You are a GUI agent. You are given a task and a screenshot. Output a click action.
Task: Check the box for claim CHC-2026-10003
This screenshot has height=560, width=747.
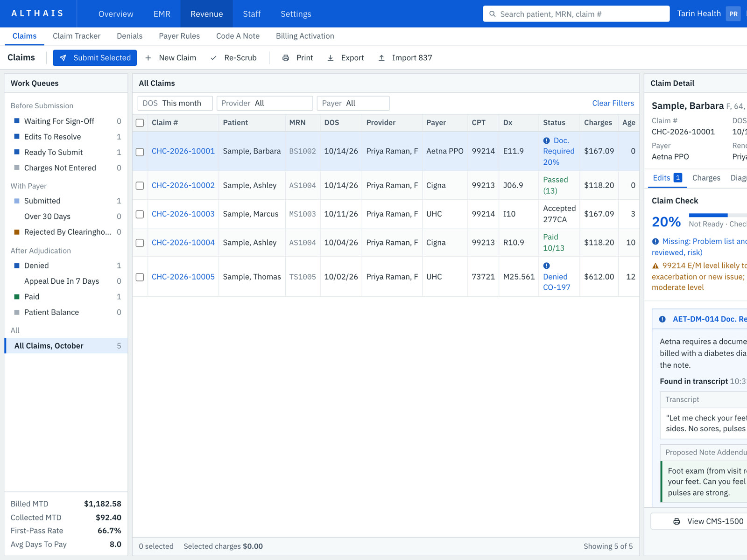[140, 214]
